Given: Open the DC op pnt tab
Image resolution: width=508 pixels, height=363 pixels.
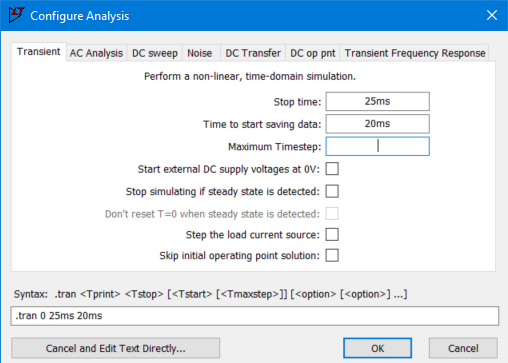Looking at the screenshot, I should 313,53.
